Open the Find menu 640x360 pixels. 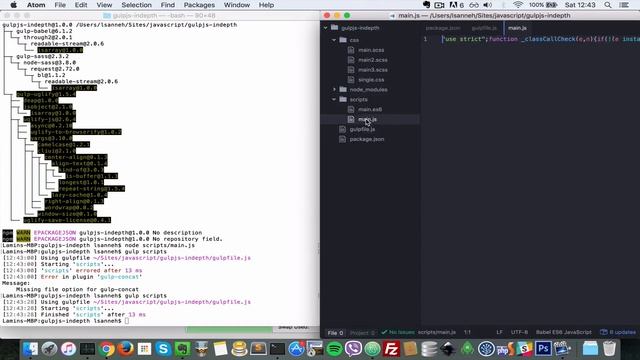coord(167,5)
